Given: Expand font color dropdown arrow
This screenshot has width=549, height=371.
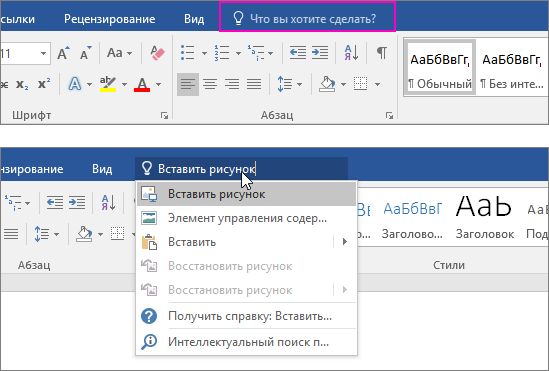Looking at the screenshot, I should (x=158, y=84).
